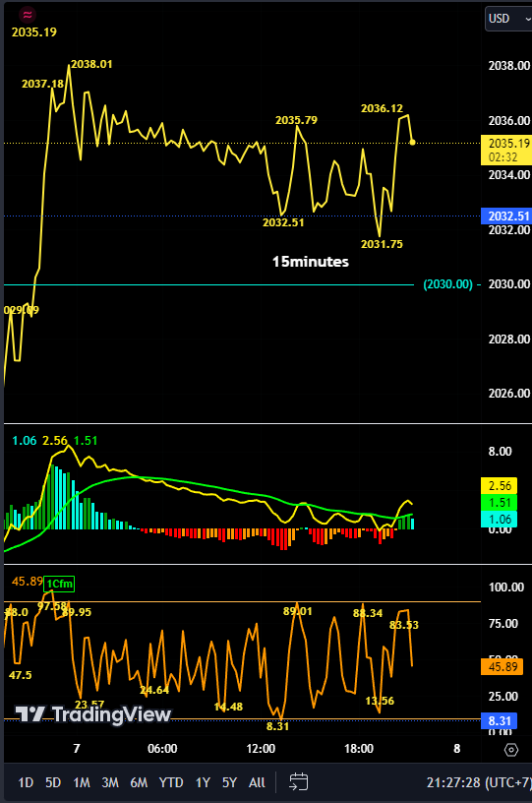This screenshot has height=803, width=532.
Task: Click the orange 45.89 indicator value label
Action: point(502,667)
